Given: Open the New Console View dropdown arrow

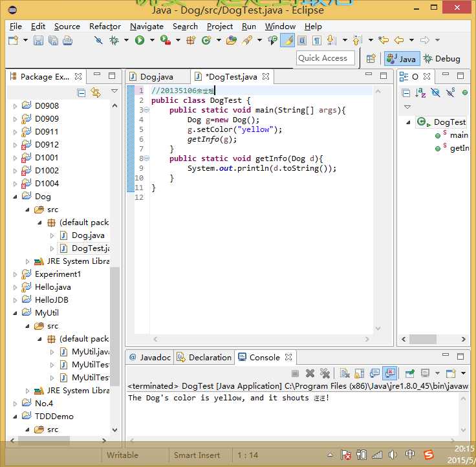Looking at the screenshot, I should pos(463,373).
